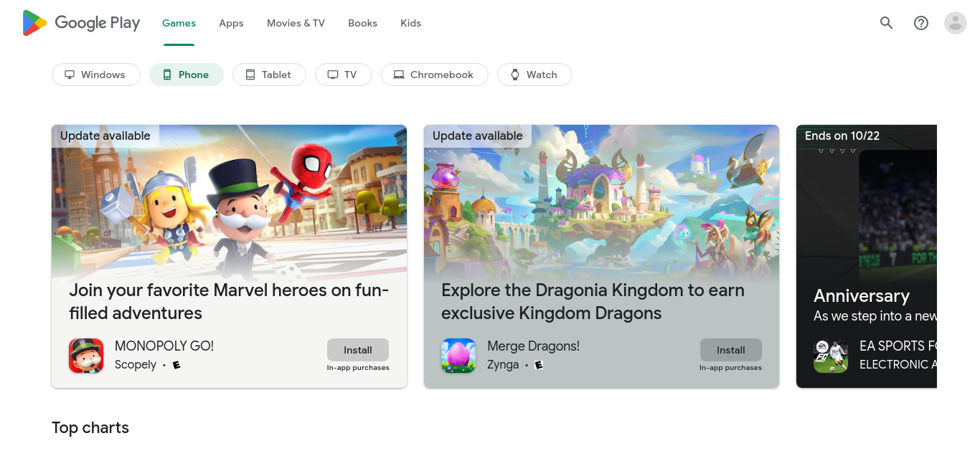Open the Kids tab

[410, 23]
